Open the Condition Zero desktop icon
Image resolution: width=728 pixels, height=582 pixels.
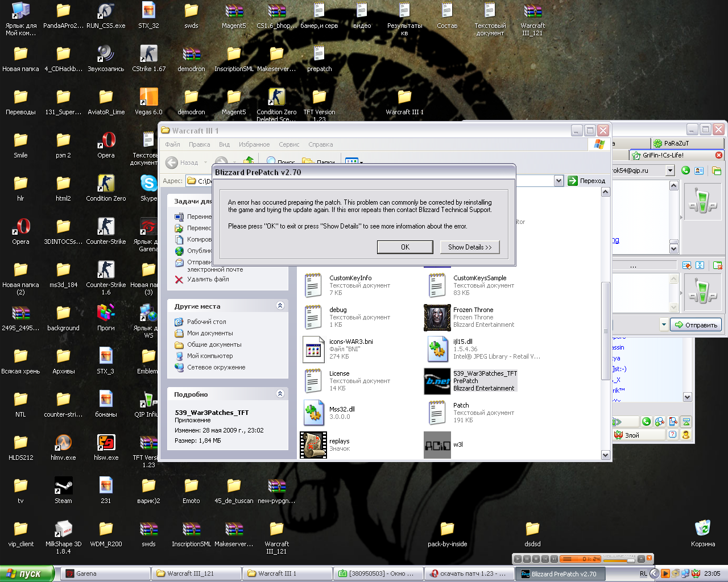point(106,188)
